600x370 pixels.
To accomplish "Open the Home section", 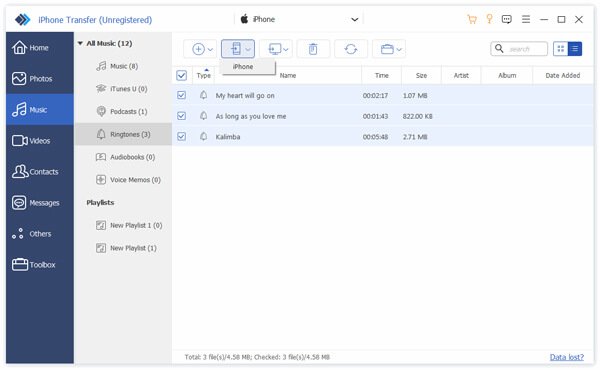I will 39,48.
